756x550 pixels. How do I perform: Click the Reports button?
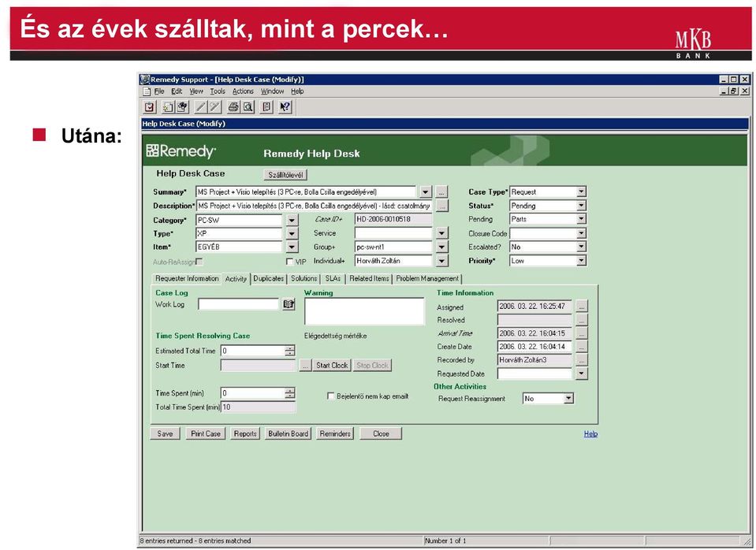click(x=245, y=434)
